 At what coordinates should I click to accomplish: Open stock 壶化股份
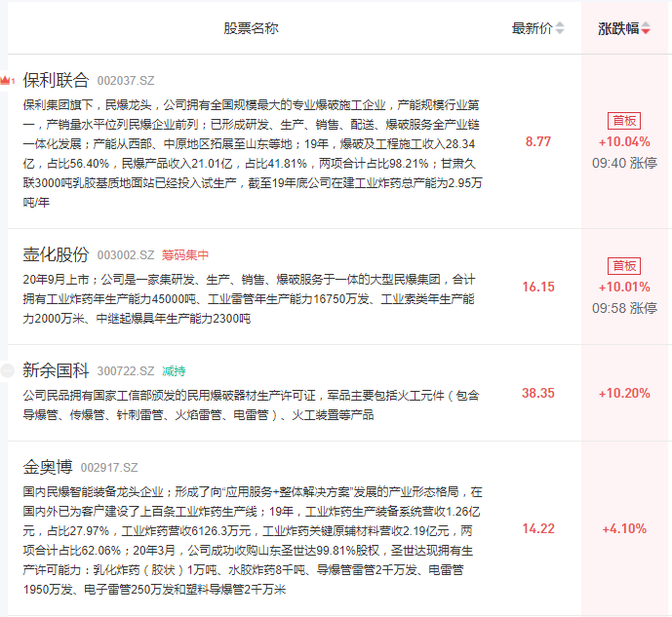pyautogui.click(x=56, y=254)
